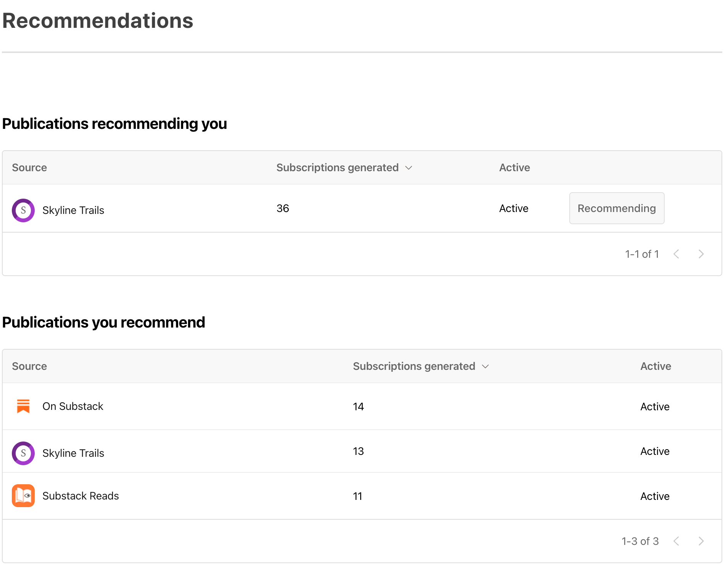Select the On Substack flag icon

[23, 406]
